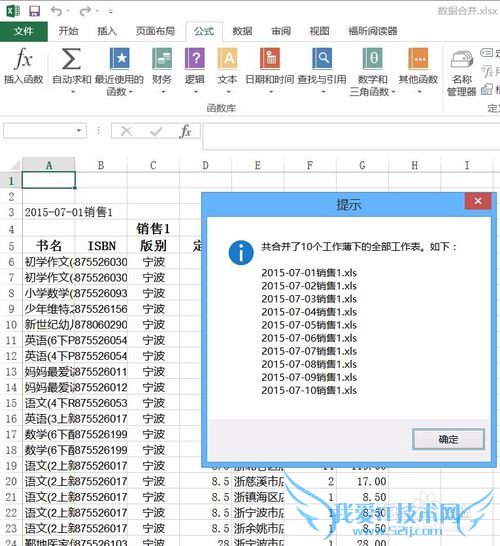
Task: Click 2015-07-10销售1.xls in dialog list
Action: pyautogui.click(x=309, y=390)
